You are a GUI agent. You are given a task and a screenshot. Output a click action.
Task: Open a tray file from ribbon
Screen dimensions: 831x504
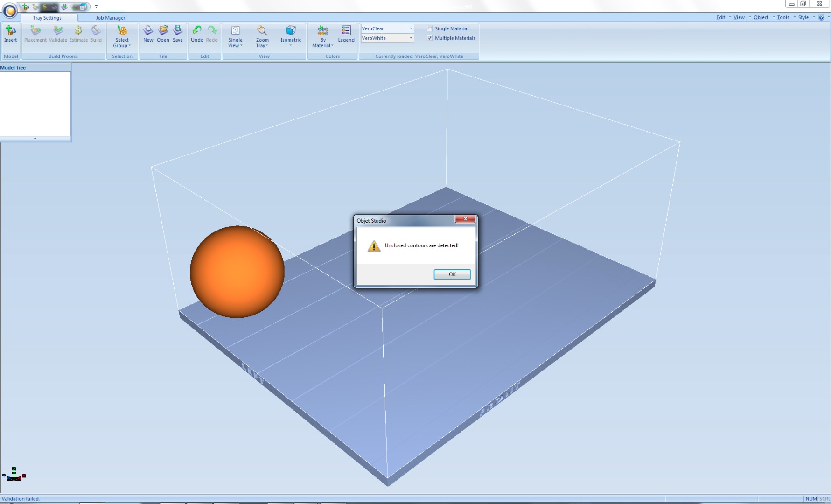pos(163,34)
